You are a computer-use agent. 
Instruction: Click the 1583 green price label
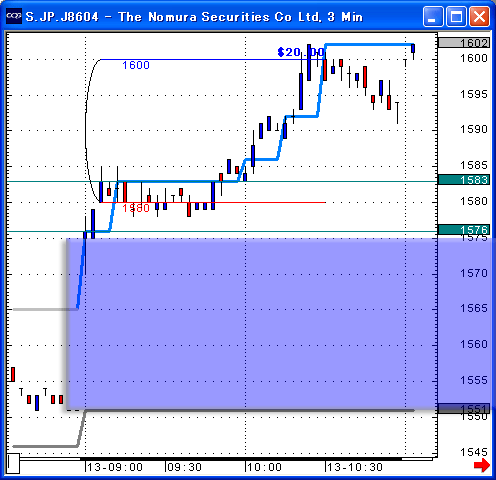point(464,180)
